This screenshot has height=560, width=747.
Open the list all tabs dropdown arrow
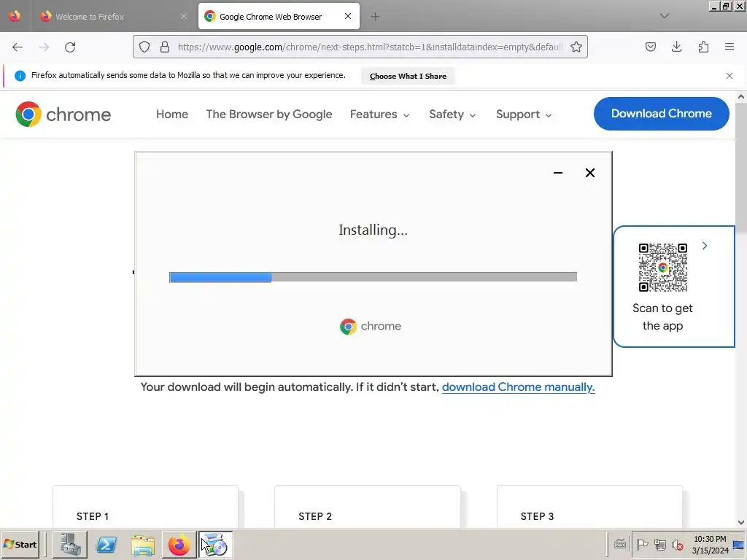tap(665, 16)
